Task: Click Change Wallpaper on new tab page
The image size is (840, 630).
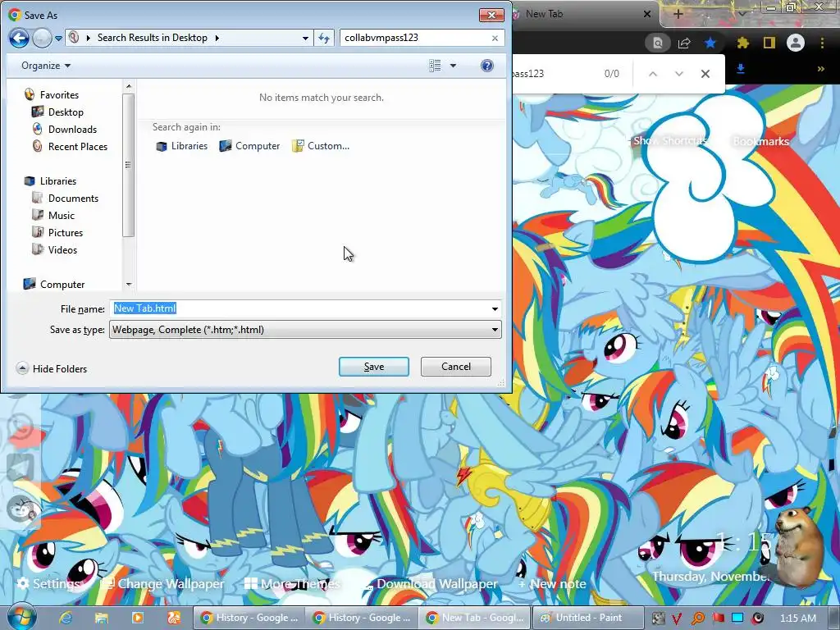Action: (163, 583)
